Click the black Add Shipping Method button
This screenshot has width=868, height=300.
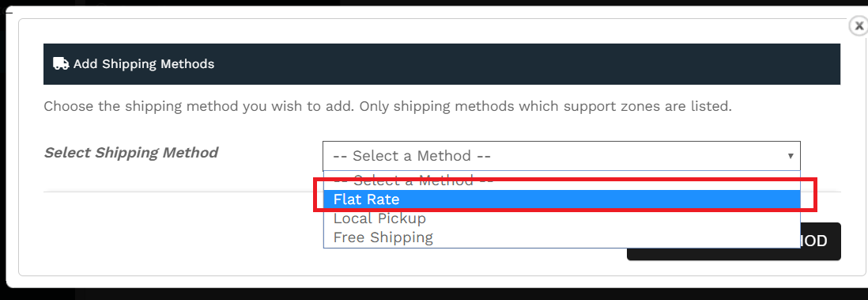coord(734,241)
